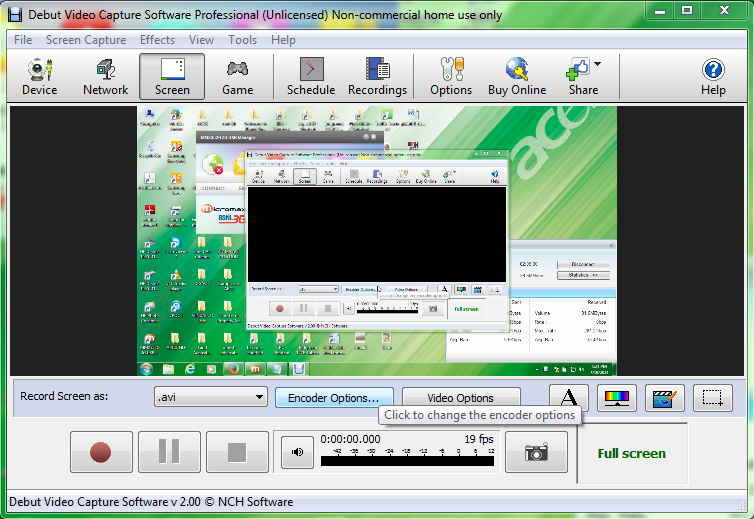Click the Debut application title bar icon

click(x=14, y=15)
